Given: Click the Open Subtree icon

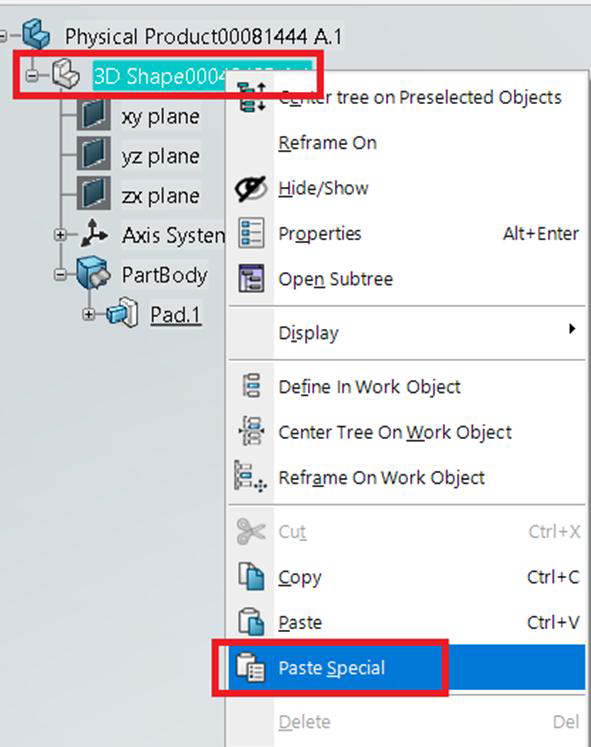Looking at the screenshot, I should pos(251,278).
